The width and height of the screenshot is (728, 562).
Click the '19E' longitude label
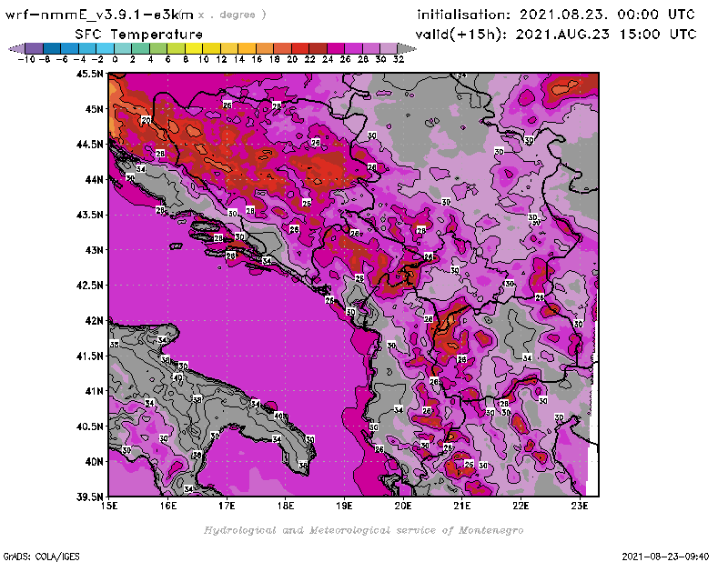coord(344,506)
